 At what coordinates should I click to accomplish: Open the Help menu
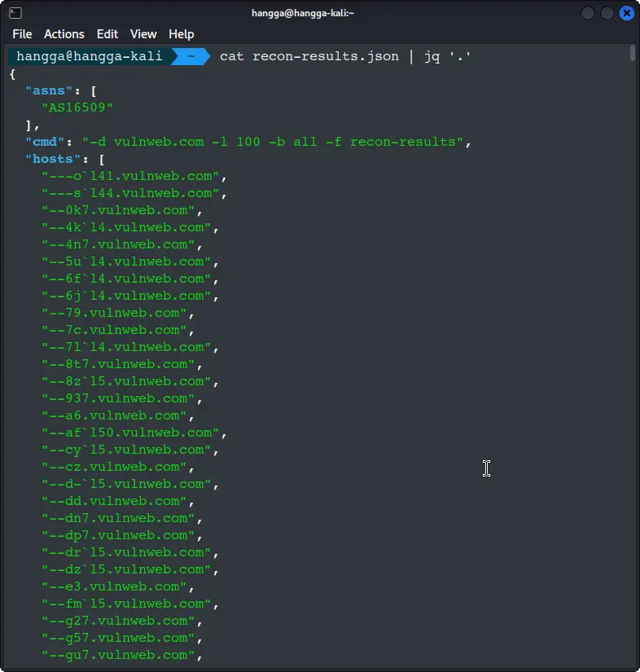pyautogui.click(x=181, y=34)
